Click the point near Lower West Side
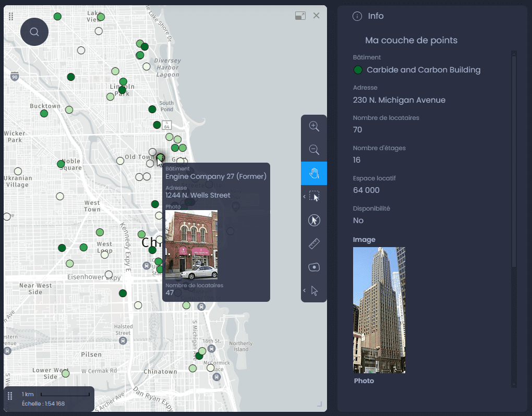Screen dimensions: 532x416 (x=66, y=374)
